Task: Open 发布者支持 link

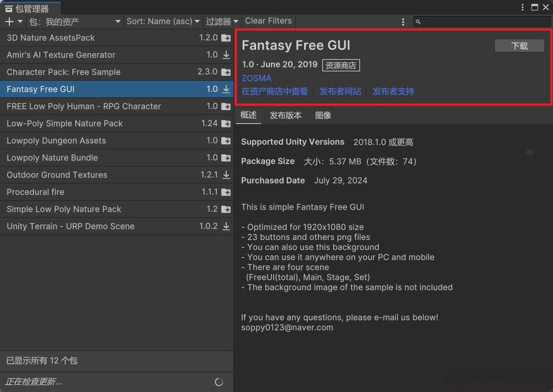Action: point(393,92)
